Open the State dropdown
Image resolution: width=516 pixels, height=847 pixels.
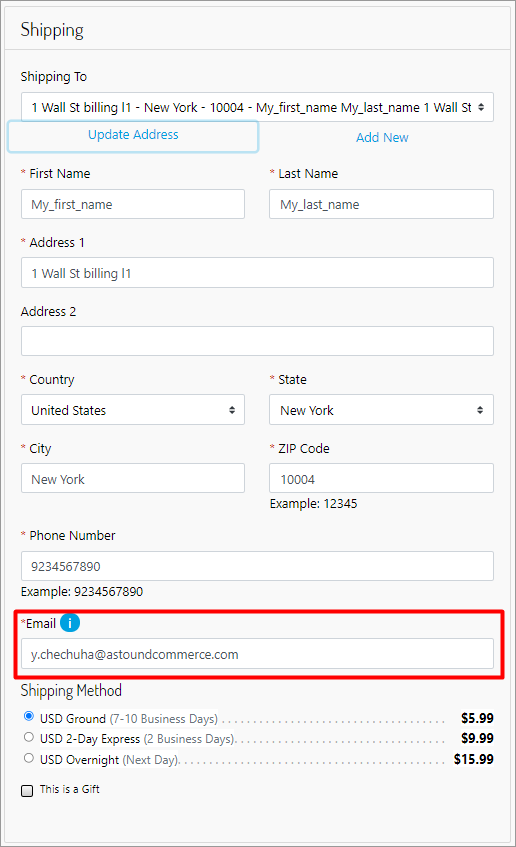tap(381, 410)
